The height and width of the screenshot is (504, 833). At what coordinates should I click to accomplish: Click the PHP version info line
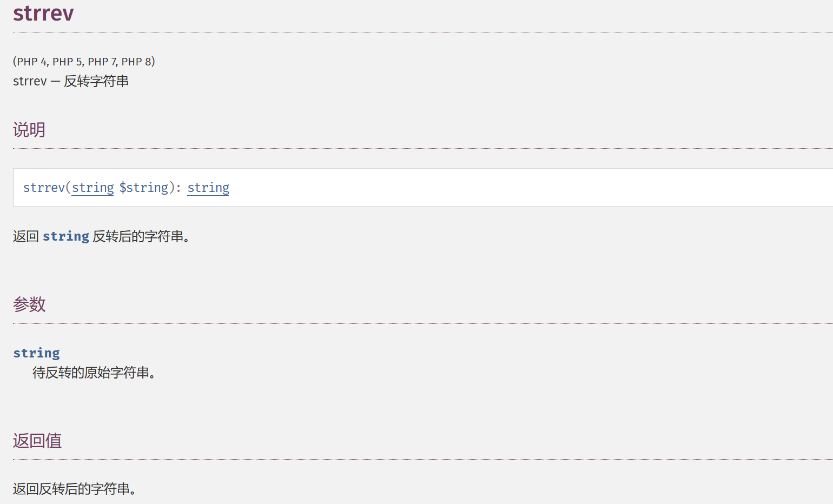tap(84, 62)
